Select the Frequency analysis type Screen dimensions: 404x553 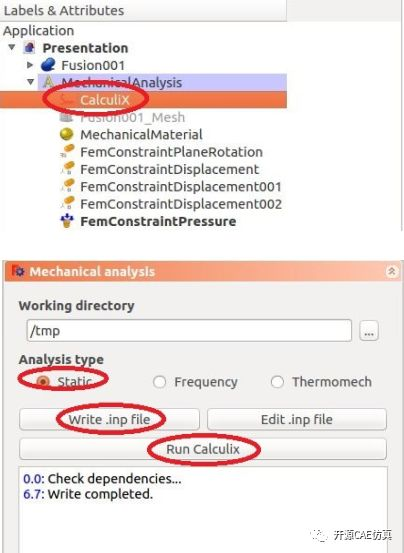(x=159, y=382)
